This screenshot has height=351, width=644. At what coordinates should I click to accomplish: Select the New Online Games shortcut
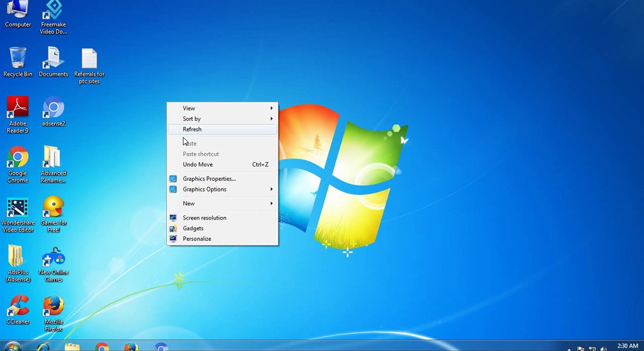coord(54,265)
